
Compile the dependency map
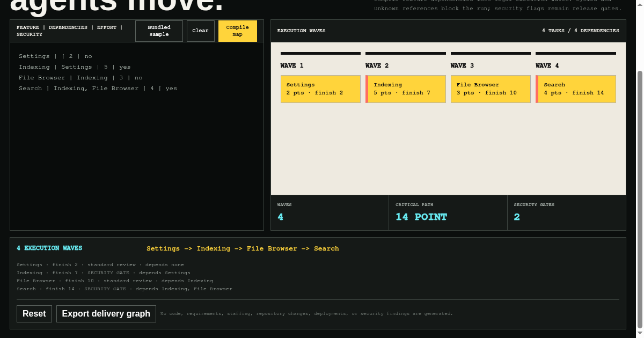tap(238, 31)
